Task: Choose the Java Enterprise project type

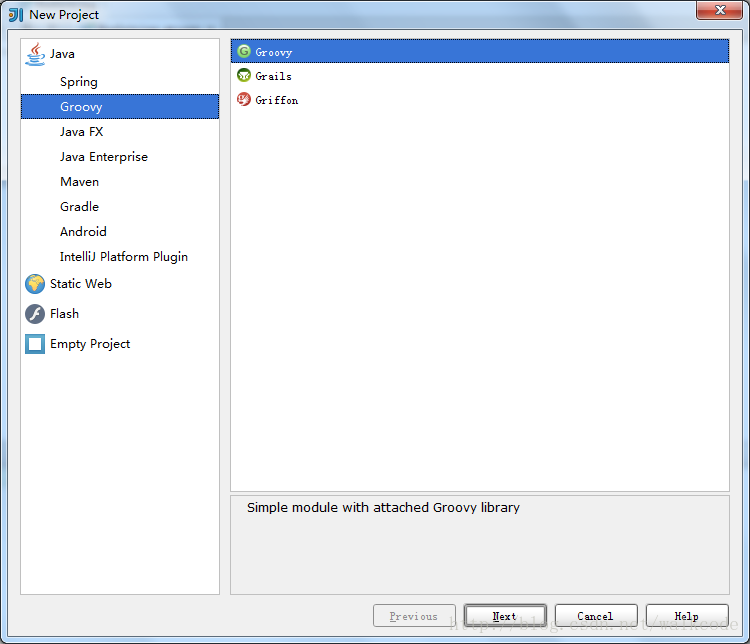Action: 104,156
